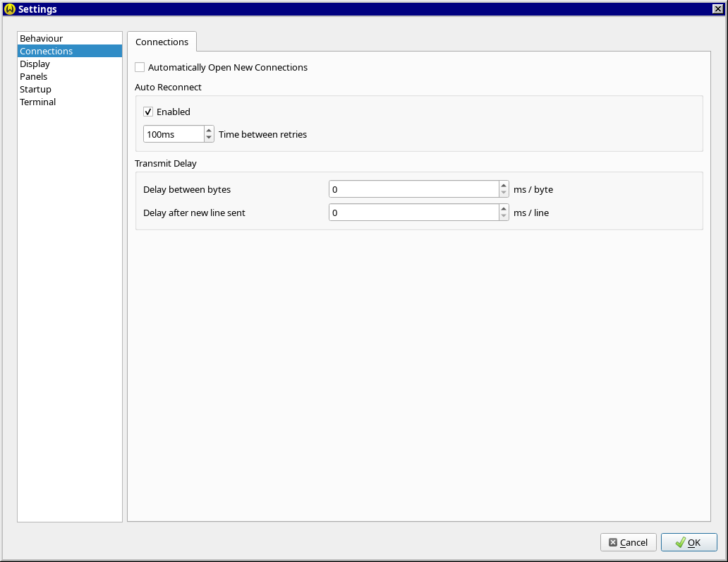This screenshot has width=728, height=562.
Task: Decrease delay after new line down arrow
Action: 504,217
